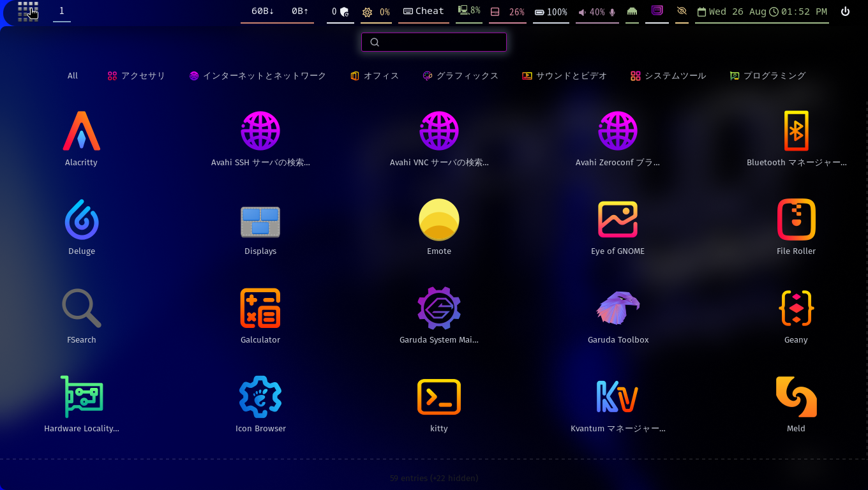Viewport: 868px width, 490px height.
Task: Launch the Emote emoji picker
Action: (x=439, y=227)
